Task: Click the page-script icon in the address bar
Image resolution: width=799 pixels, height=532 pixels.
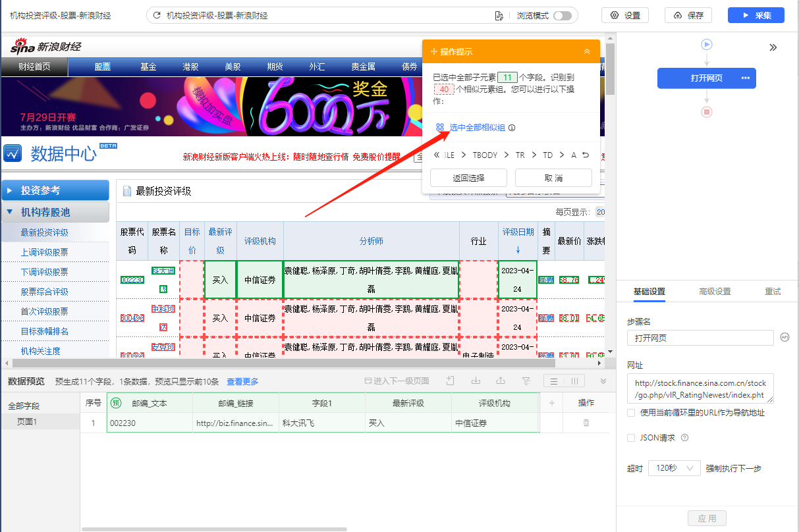Action: click(499, 15)
